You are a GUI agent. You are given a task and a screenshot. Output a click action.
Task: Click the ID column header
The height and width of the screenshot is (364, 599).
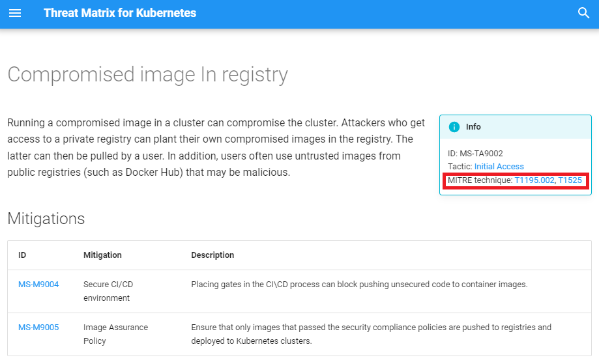pos(22,255)
